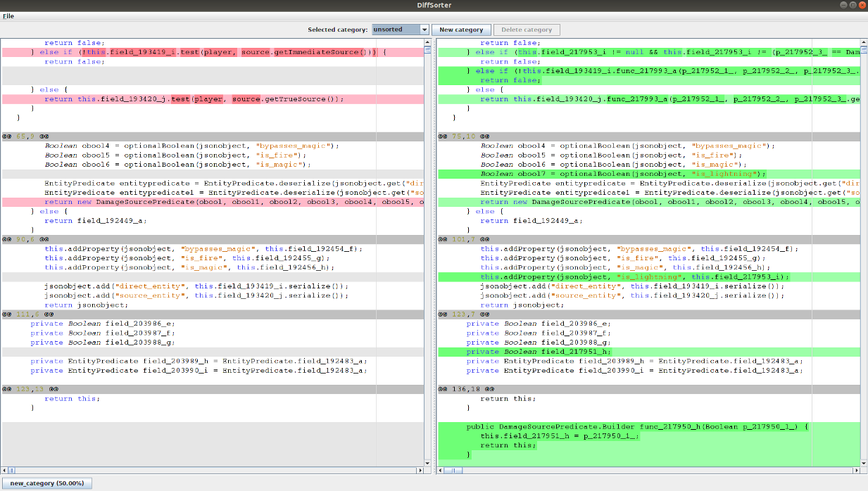
Task: Click hunk header "@@ 65,9 @@"
Action: click(213, 136)
